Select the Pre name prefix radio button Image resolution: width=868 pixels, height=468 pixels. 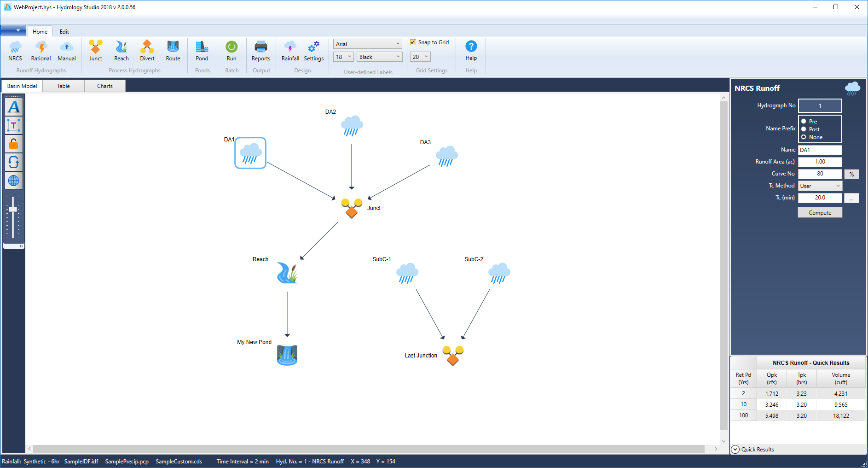pyautogui.click(x=804, y=121)
